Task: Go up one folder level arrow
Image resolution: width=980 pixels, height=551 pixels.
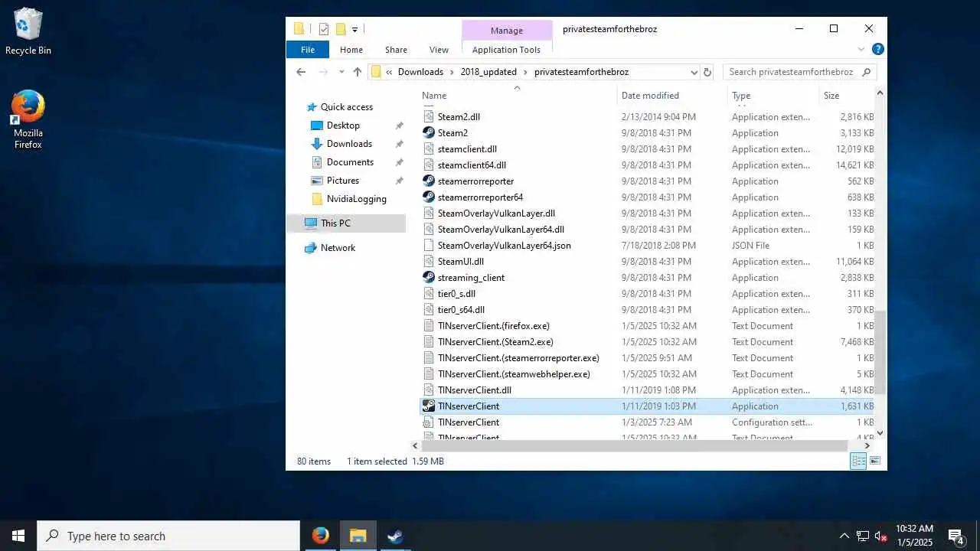Action: (x=358, y=72)
